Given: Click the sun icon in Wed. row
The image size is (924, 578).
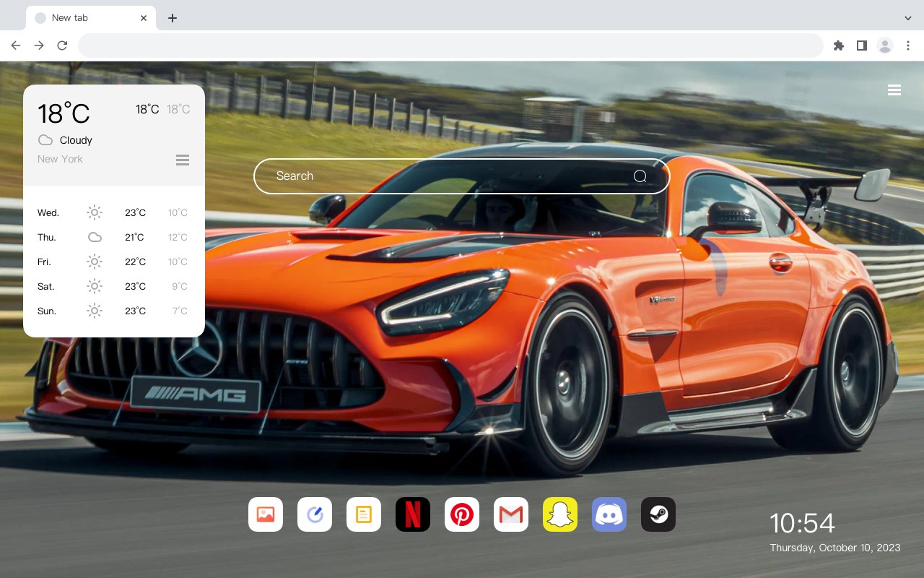Looking at the screenshot, I should (95, 212).
